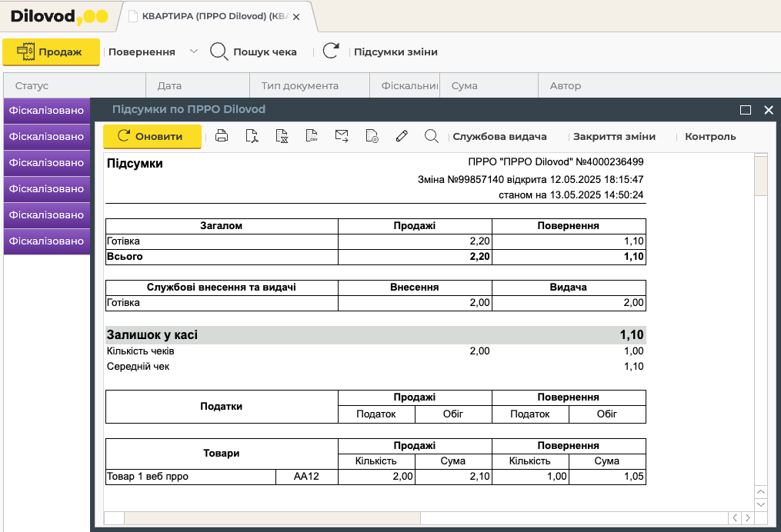Image resolution: width=781 pixels, height=532 pixels.
Task: Sort by Дата column header
Action: pyautogui.click(x=198, y=85)
